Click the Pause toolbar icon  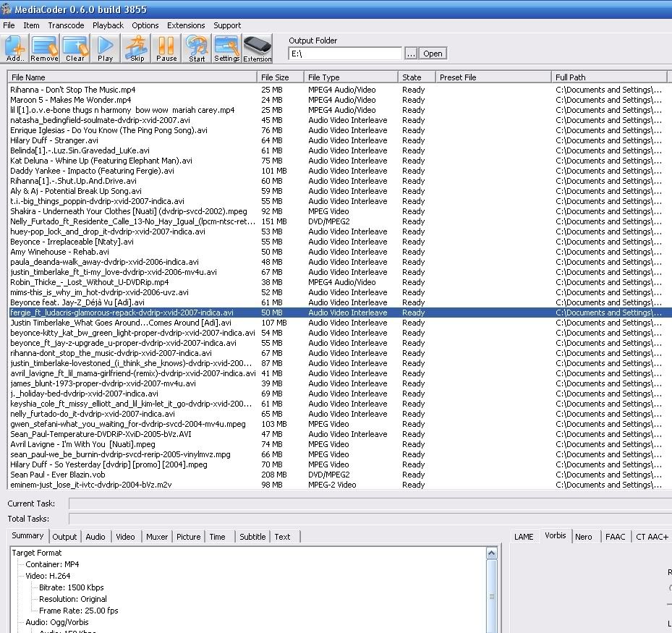tap(166, 48)
